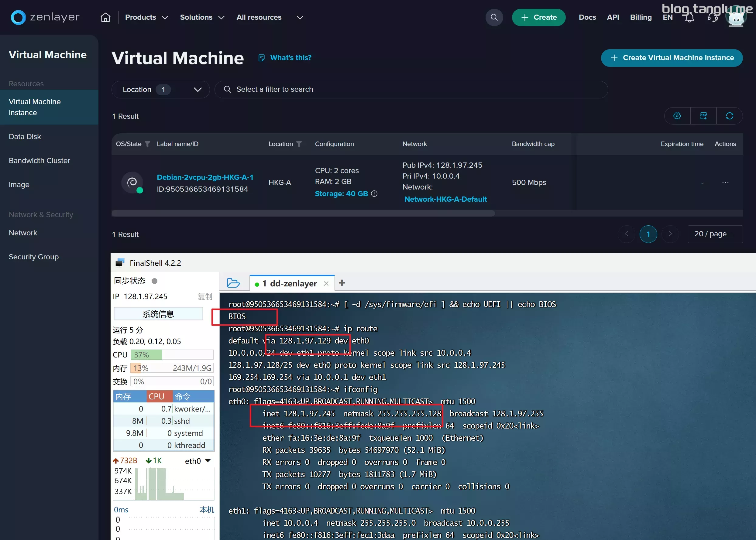Image resolution: width=756 pixels, height=540 pixels.
Task: Click the Debian OS icon for the instance
Action: click(132, 183)
